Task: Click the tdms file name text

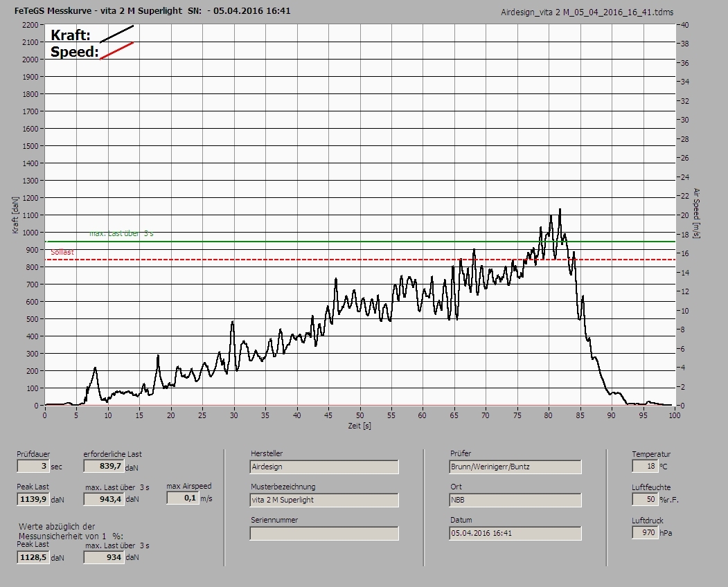Action: (587, 12)
